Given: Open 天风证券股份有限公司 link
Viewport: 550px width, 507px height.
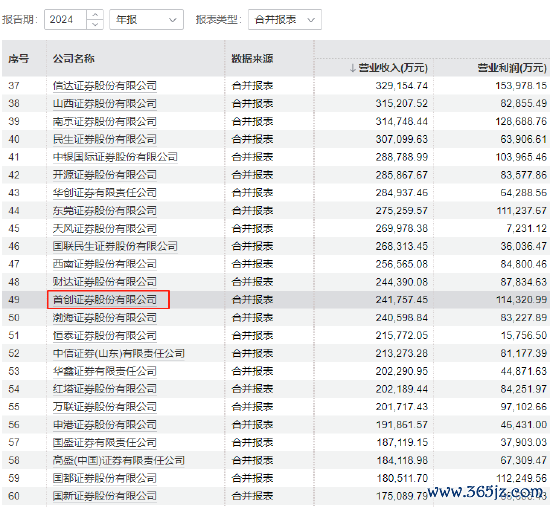Looking at the screenshot, I should [x=105, y=228].
